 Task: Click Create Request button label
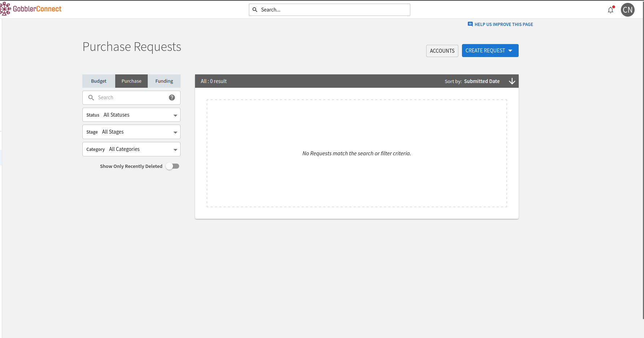tap(485, 51)
